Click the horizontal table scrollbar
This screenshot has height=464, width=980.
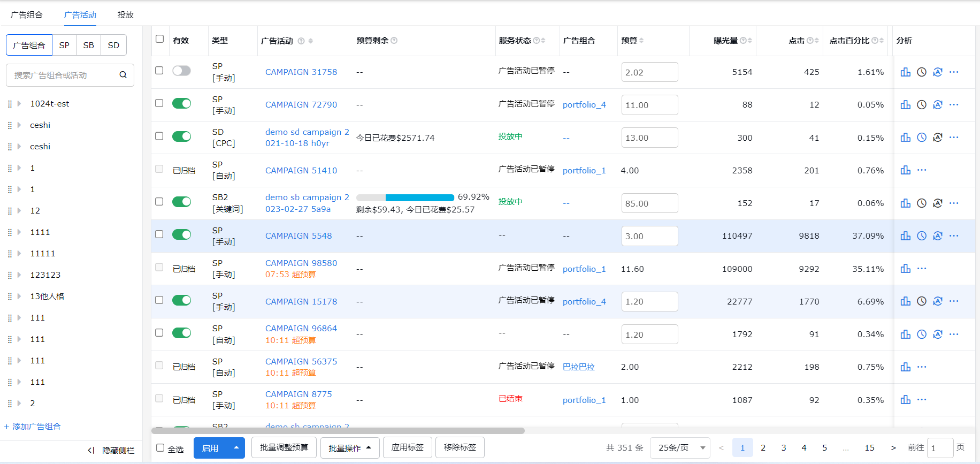coord(338,430)
